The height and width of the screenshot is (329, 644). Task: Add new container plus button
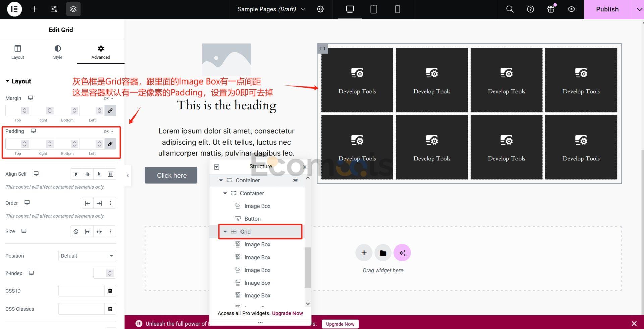364,253
